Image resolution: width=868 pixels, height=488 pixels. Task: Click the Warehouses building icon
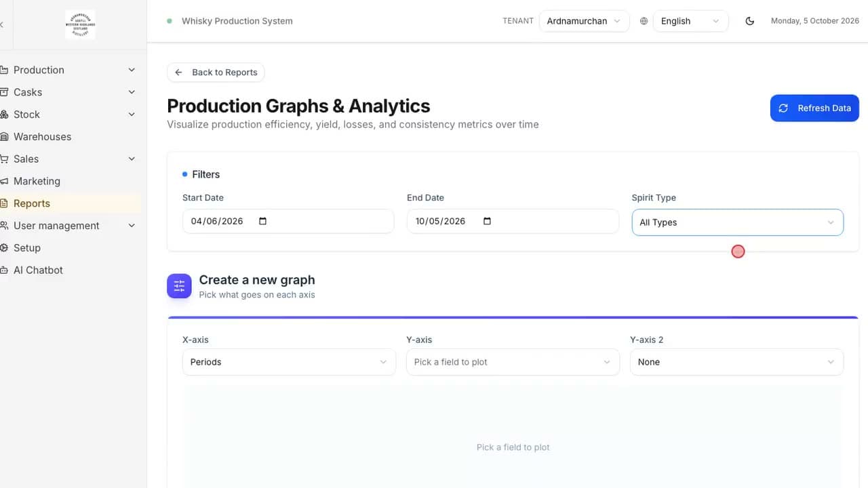pos(4,136)
